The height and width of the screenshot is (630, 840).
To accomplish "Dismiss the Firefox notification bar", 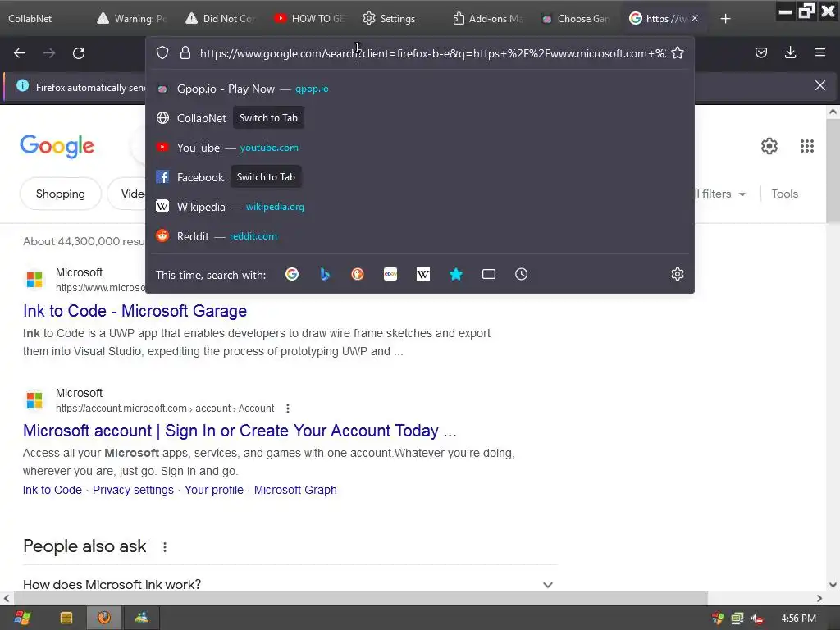I will coord(819,85).
